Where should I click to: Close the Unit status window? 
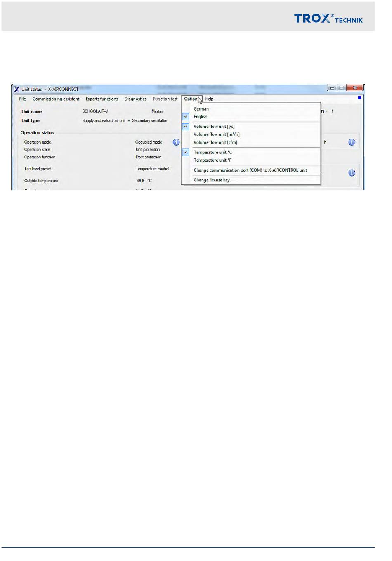(x=354, y=88)
